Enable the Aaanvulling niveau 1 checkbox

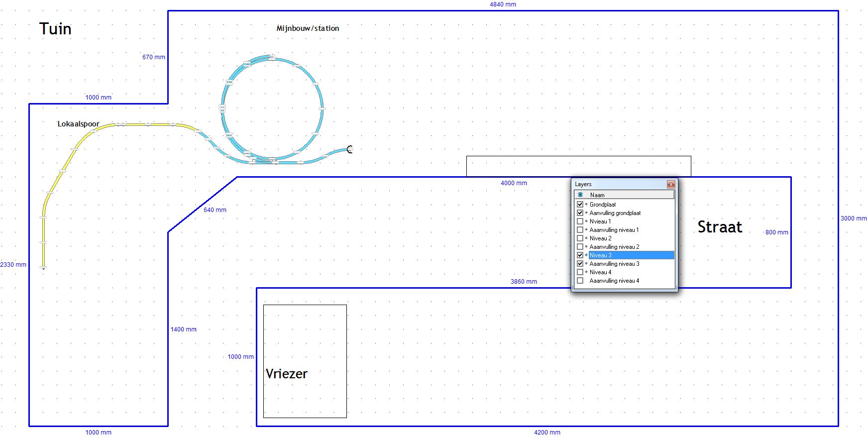click(x=580, y=229)
